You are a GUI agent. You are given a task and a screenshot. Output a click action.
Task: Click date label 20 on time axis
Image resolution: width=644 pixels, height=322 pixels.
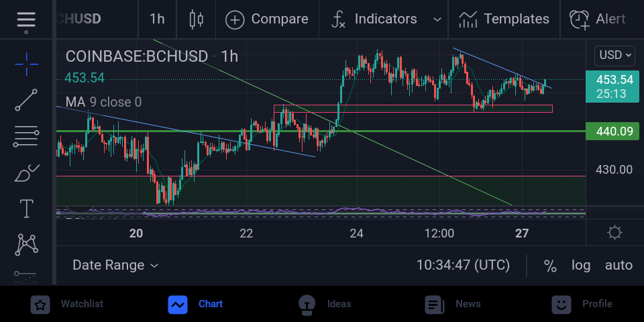coord(136,233)
